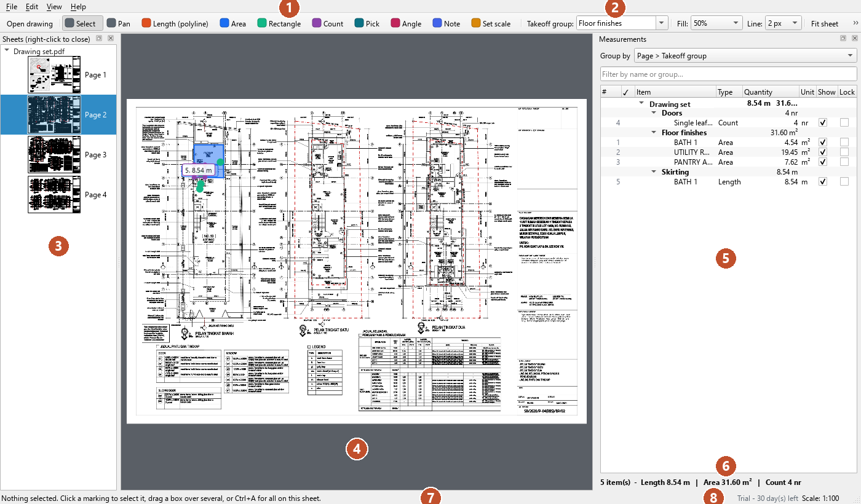
Task: Pick the Rectangle tool
Action: coord(279,24)
